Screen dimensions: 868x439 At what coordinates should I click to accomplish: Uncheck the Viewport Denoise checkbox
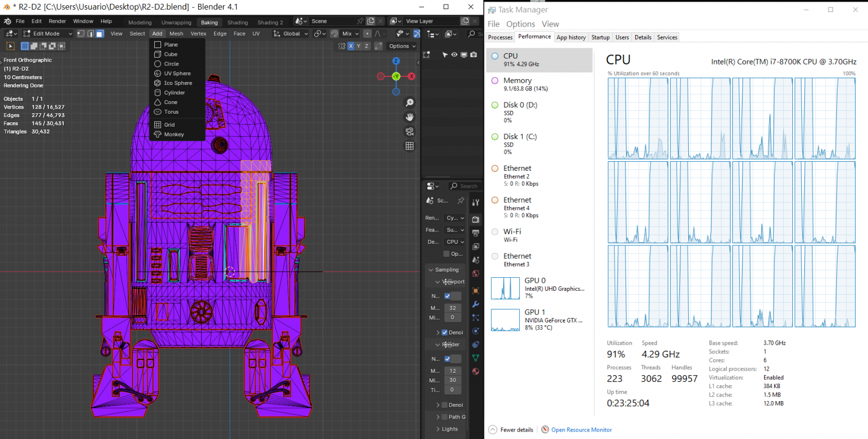coord(444,333)
